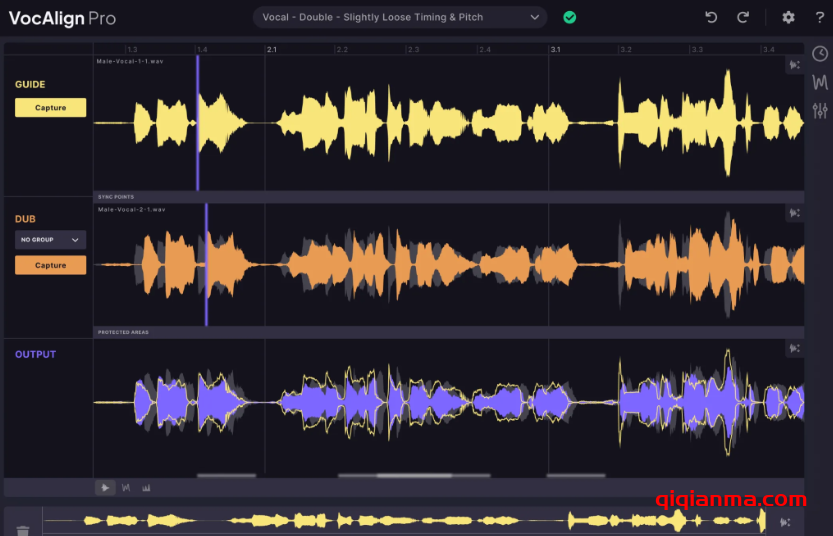Screen dimensions: 833x536
Task: Open the preset dropdown 'Vocal - Double'
Action: 400,17
